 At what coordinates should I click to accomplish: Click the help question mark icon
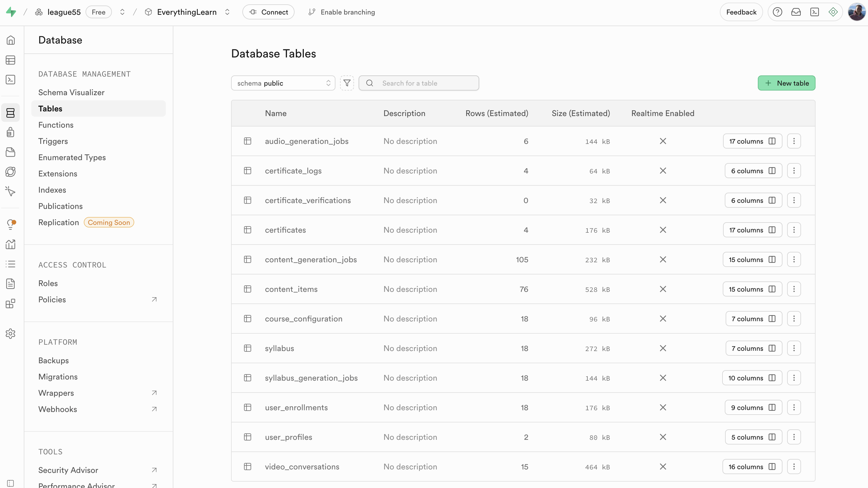pyautogui.click(x=777, y=12)
